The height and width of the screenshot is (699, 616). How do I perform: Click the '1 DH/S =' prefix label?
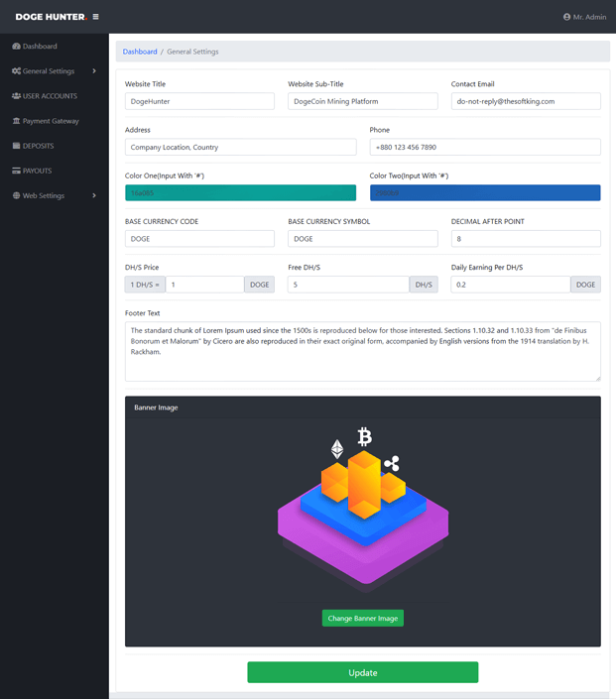pos(145,285)
